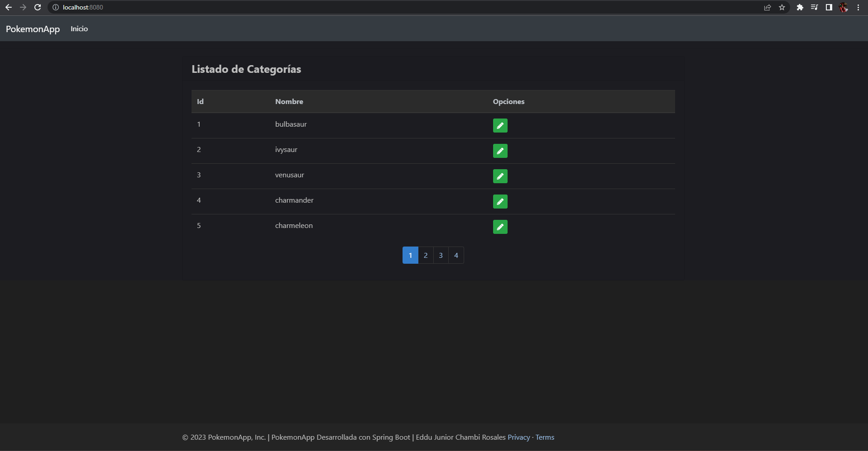This screenshot has width=868, height=451.
Task: Share this page using the share icon
Action: coord(767,7)
